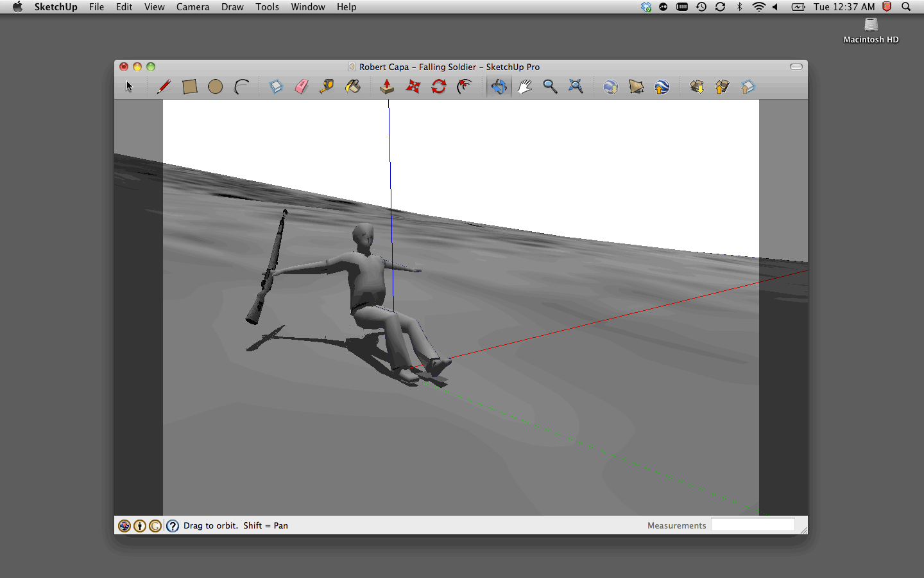
Task: Open the Help menu
Action: coord(346,7)
